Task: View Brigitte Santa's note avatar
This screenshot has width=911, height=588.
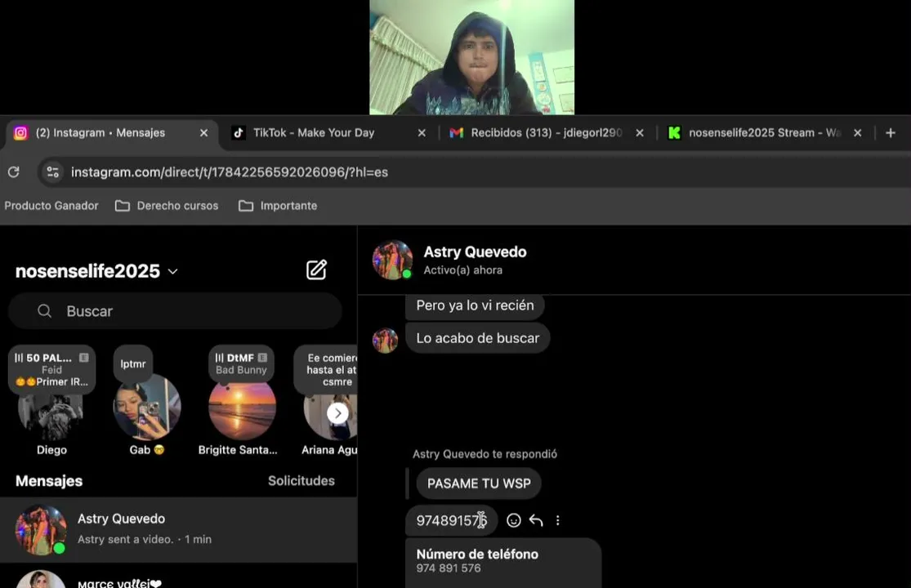Action: point(243,408)
